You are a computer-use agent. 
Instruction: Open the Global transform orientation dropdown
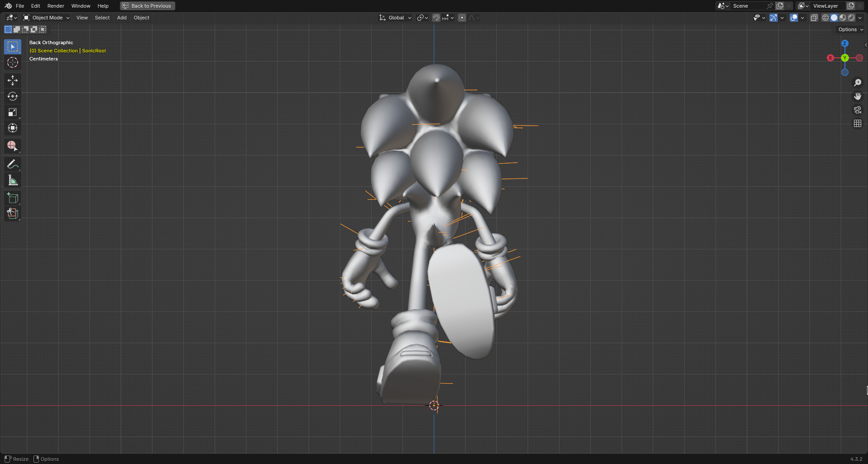pyautogui.click(x=395, y=18)
